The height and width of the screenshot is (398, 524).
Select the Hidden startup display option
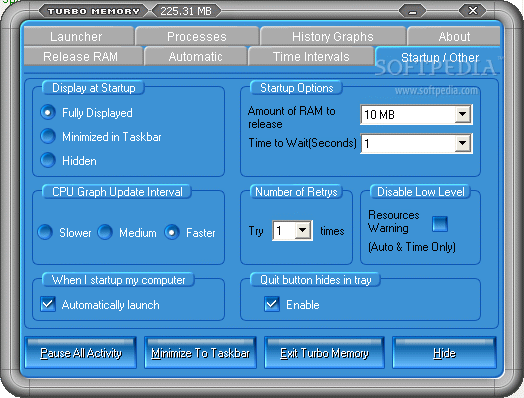pyautogui.click(x=48, y=160)
